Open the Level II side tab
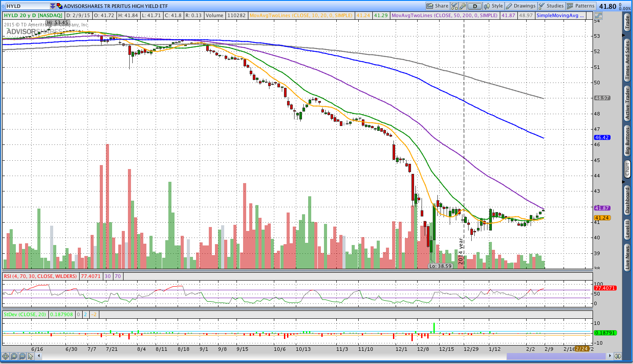Screen dimensions: 633x364 [627, 229]
